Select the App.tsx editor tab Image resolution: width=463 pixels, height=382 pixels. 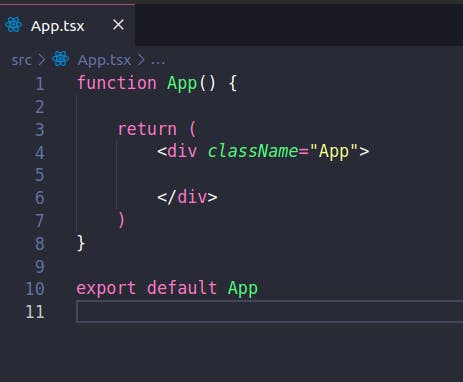pos(67,25)
